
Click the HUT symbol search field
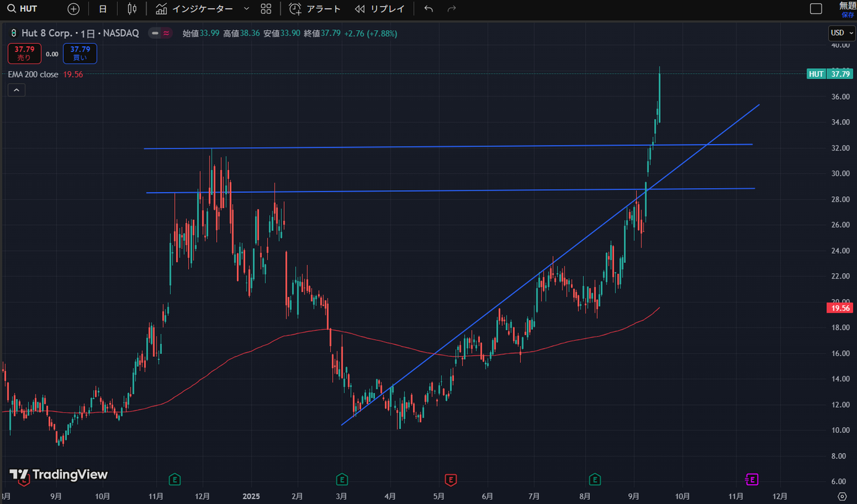tap(28, 9)
